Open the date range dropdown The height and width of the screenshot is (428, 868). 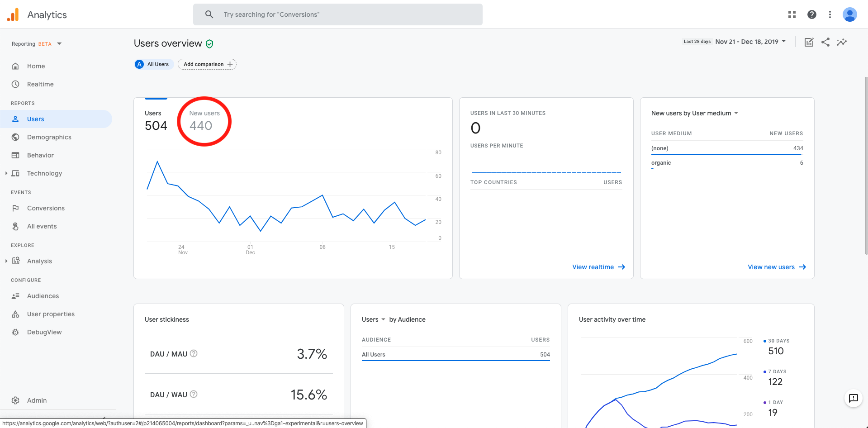pos(735,42)
